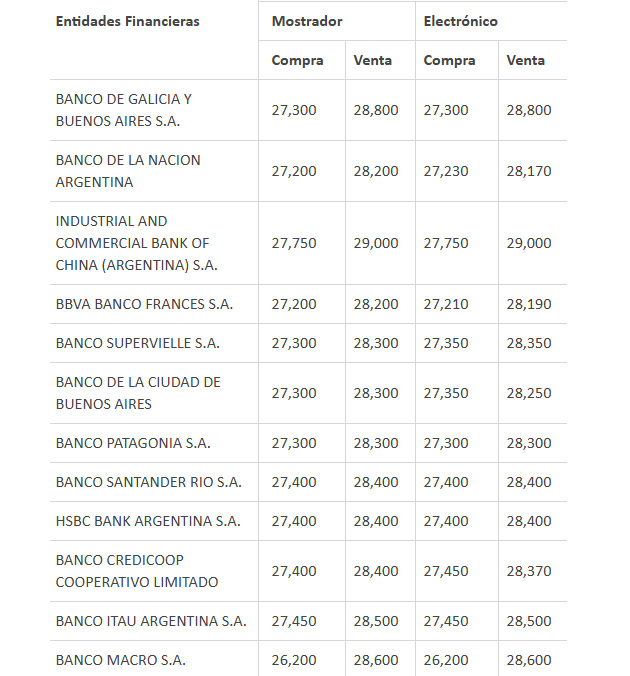This screenshot has height=676, width=630.
Task: Click Banco Credicoop electrónico venta value 28,370
Action: (x=529, y=571)
